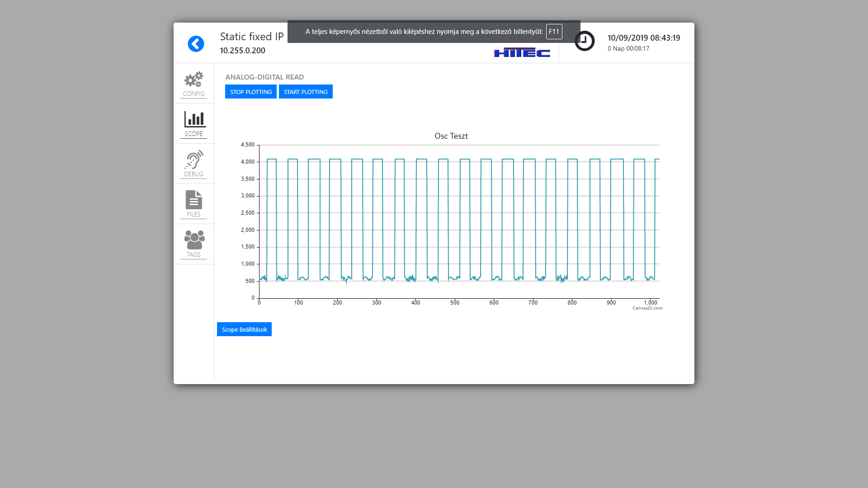Select the SCOPE label in sidebar

pyautogui.click(x=193, y=134)
